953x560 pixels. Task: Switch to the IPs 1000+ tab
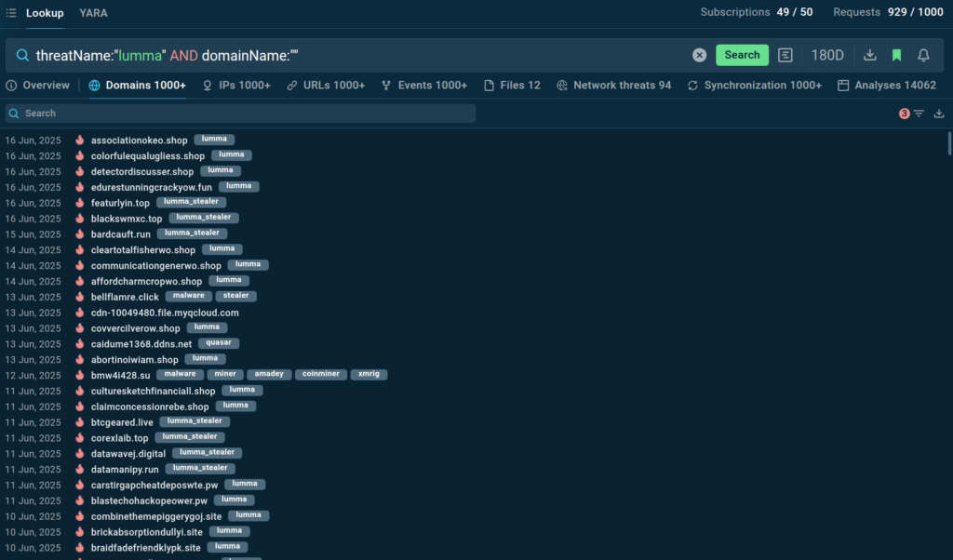tap(236, 86)
